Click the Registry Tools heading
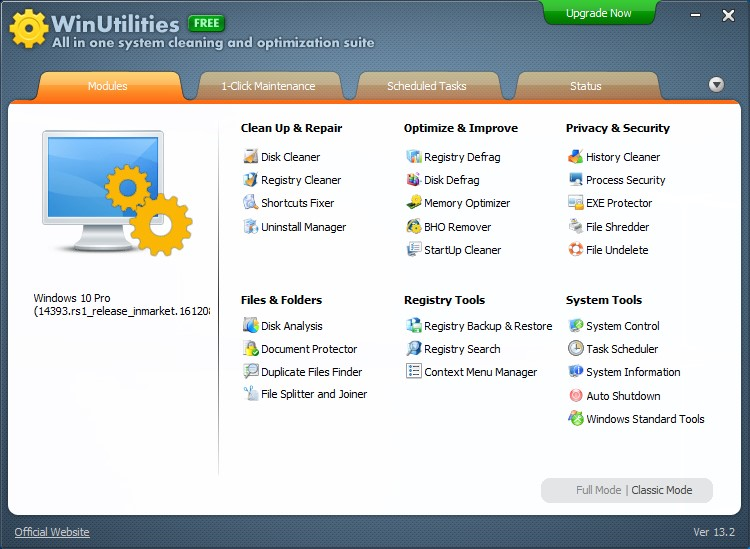The image size is (750, 549). point(444,300)
